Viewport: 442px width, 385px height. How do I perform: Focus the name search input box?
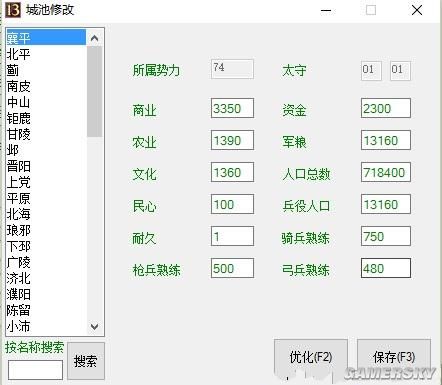[x=35, y=370]
